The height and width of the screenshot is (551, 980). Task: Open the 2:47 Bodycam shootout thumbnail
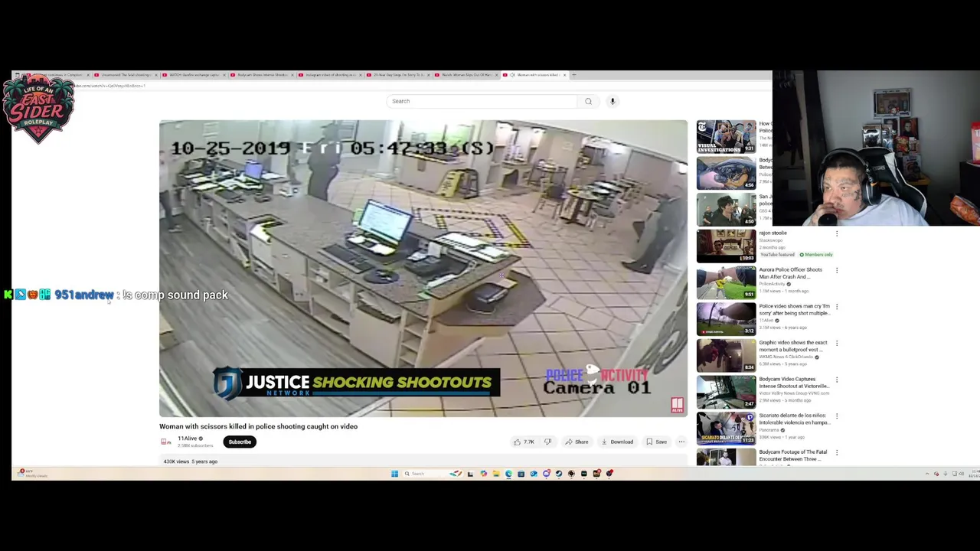[726, 392]
